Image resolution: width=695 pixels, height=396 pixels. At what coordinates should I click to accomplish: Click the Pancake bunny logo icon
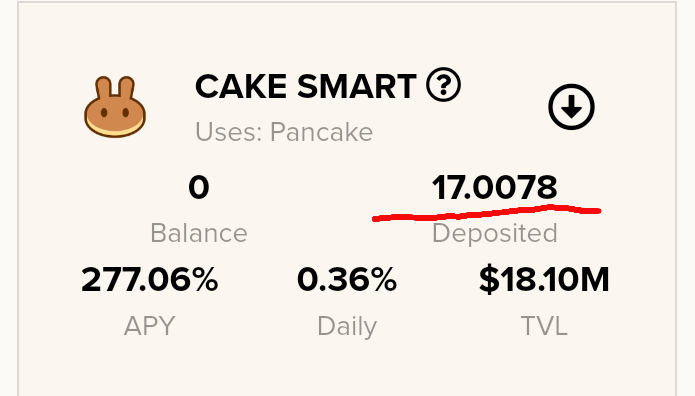115,107
